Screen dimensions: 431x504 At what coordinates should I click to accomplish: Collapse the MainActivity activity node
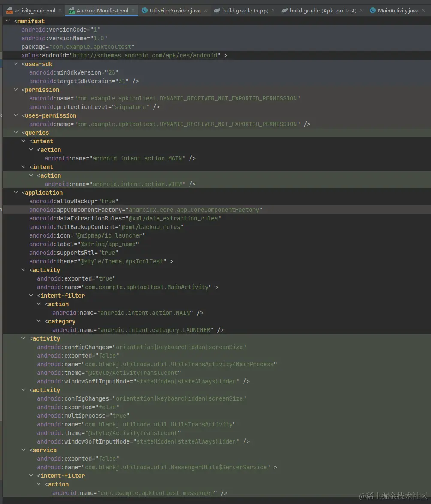pyautogui.click(x=24, y=270)
